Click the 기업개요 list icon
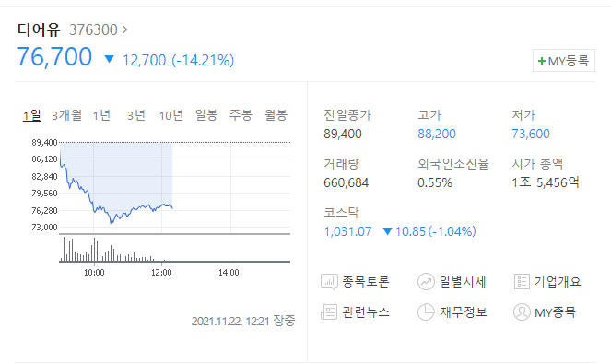The width and height of the screenshot is (611, 364). point(522,281)
